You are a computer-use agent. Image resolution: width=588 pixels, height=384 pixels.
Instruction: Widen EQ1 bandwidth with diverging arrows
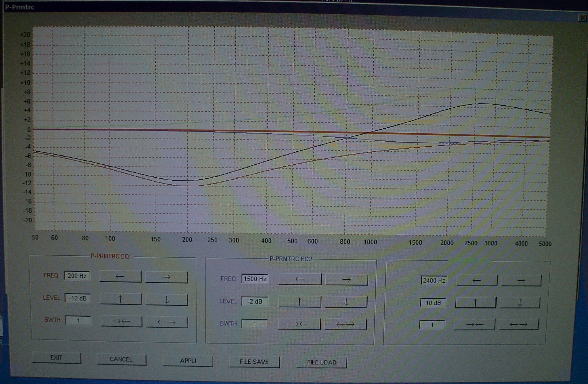(x=167, y=322)
